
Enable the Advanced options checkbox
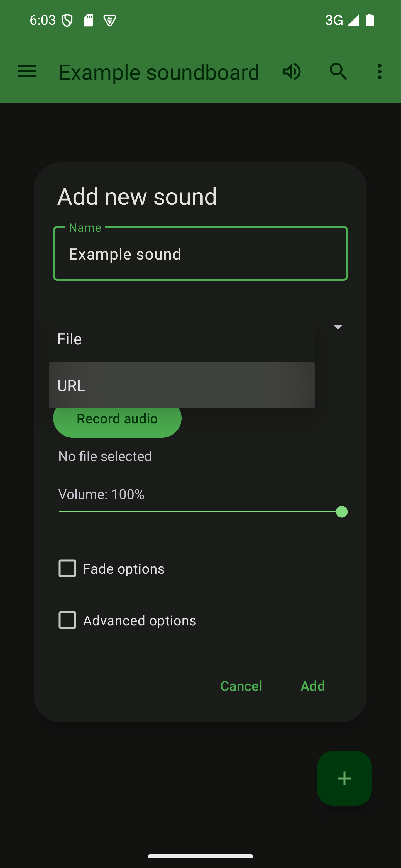pyautogui.click(x=67, y=620)
